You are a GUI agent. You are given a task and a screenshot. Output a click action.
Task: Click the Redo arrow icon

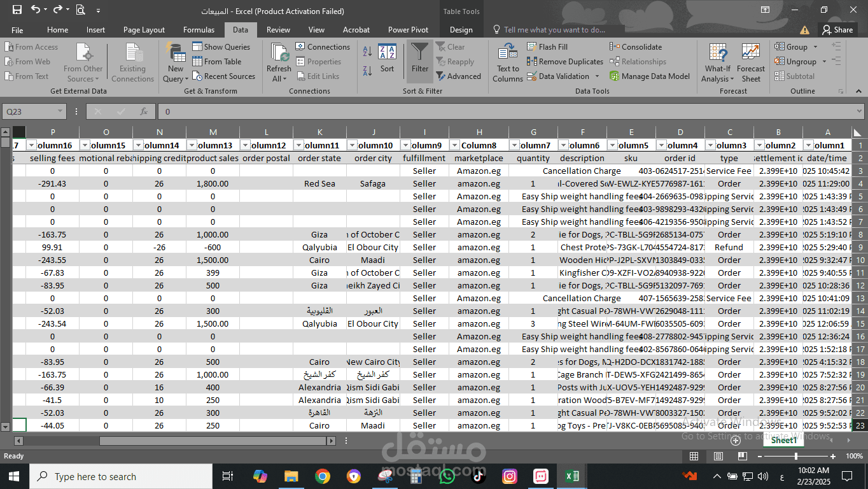pyautogui.click(x=57, y=10)
